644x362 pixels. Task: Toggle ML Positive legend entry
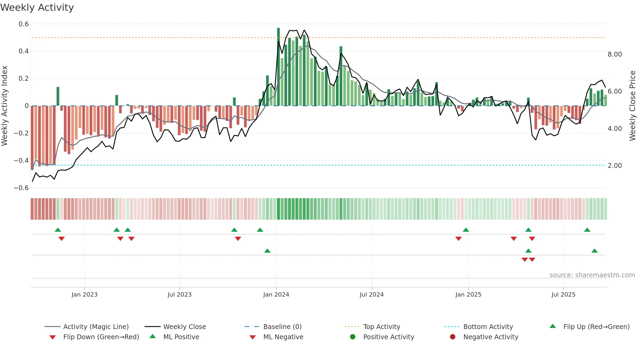tap(174, 337)
